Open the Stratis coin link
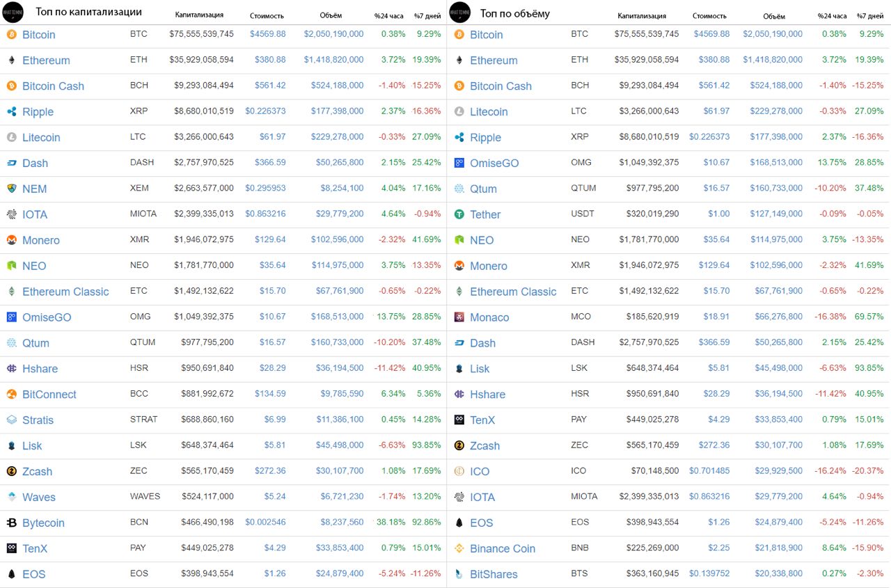This screenshot has height=588, width=891. [x=38, y=420]
